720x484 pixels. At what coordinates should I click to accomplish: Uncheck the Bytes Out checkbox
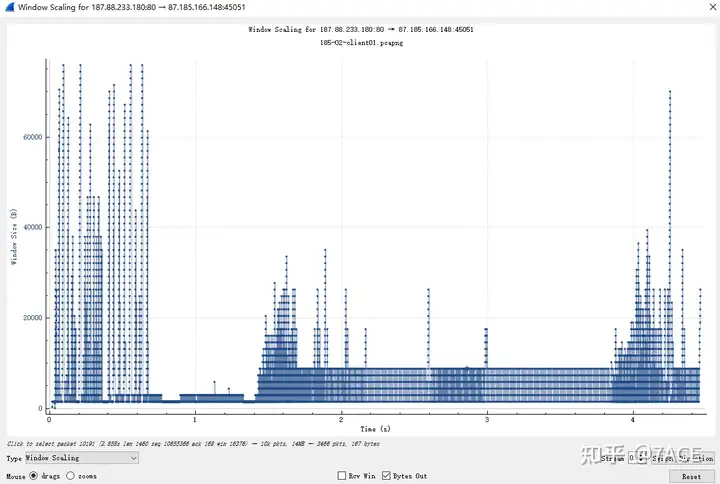click(x=386, y=476)
